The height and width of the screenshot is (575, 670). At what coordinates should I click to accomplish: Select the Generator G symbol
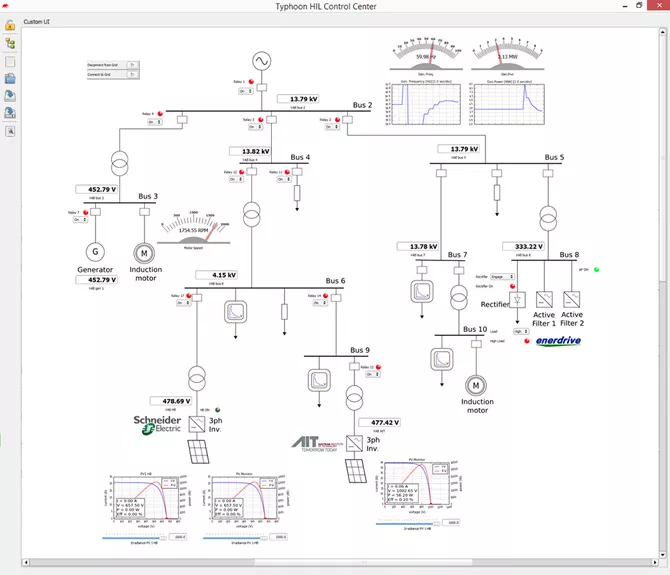click(x=95, y=252)
